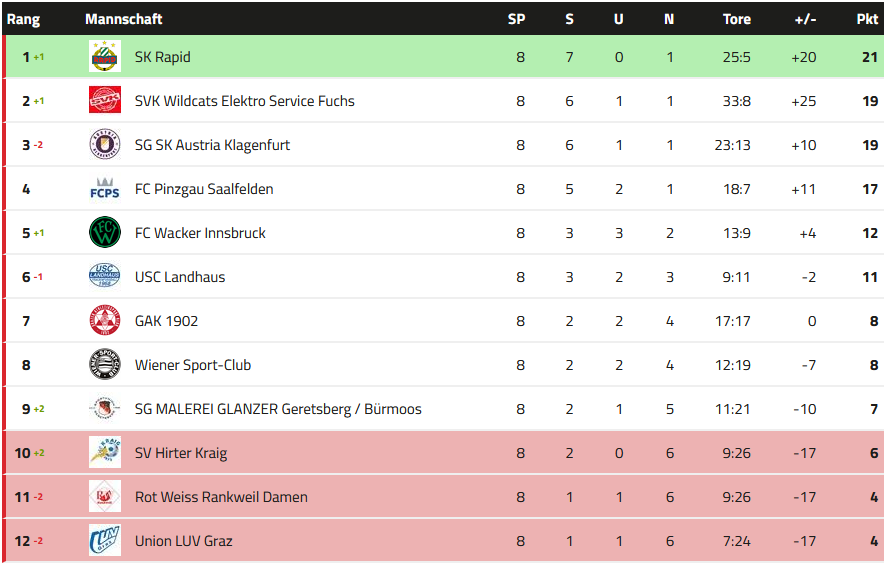Click the SV Hirter Kraig logo

pos(104,453)
